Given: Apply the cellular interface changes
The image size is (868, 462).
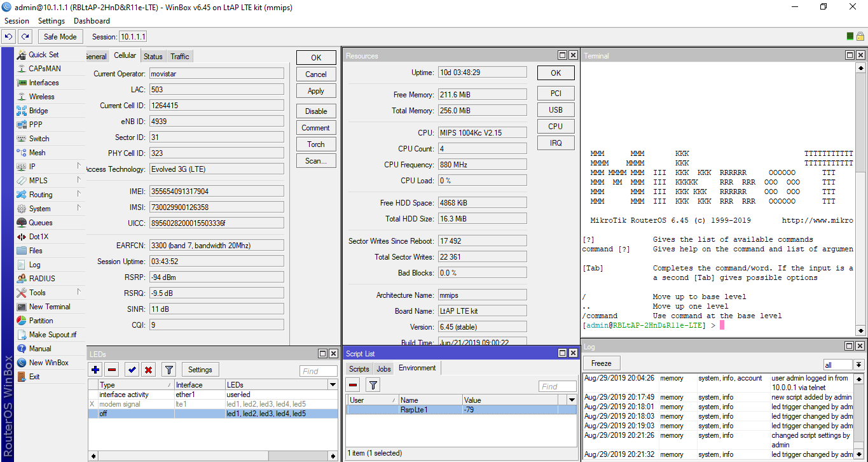Looking at the screenshot, I should coord(315,90).
